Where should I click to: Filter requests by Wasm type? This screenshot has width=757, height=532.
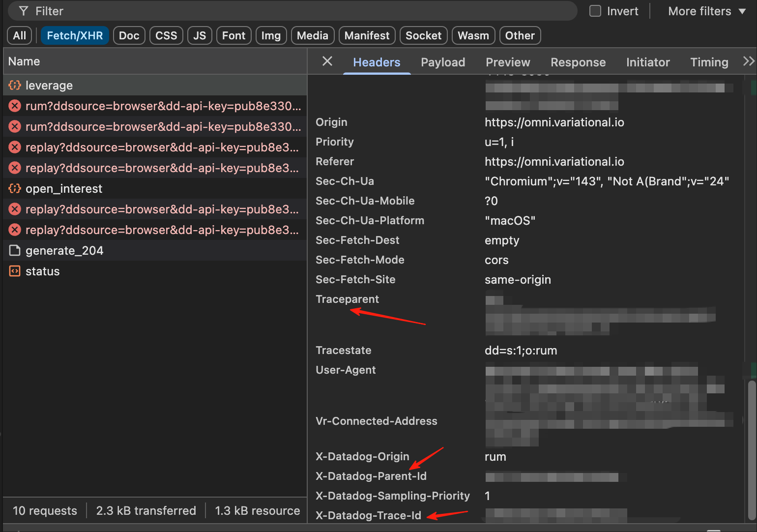pyautogui.click(x=473, y=35)
